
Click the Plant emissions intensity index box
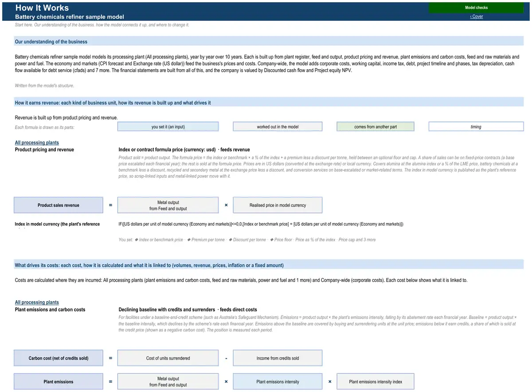point(376,382)
